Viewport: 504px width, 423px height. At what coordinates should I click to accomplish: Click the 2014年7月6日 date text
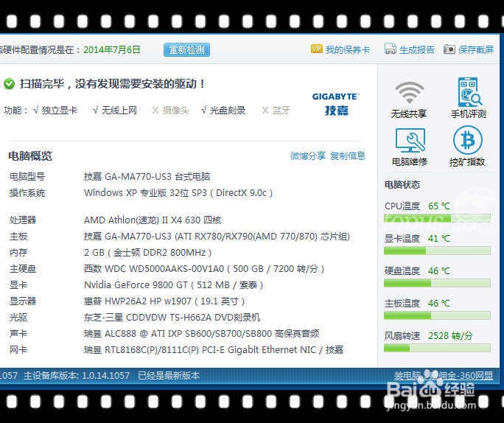click(112, 50)
